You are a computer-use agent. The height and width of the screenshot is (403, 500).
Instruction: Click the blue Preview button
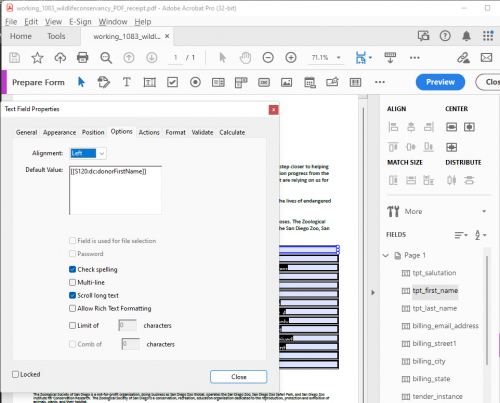pos(440,82)
